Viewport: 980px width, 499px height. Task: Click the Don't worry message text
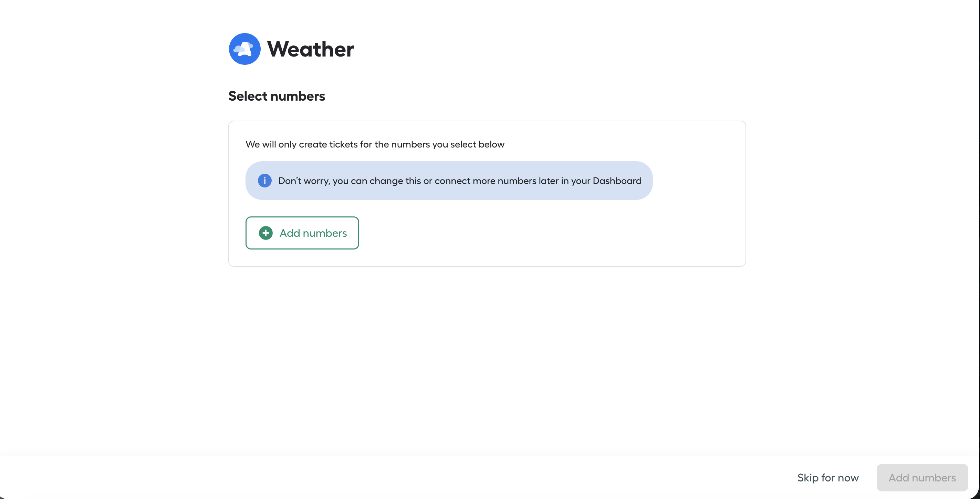(x=460, y=181)
